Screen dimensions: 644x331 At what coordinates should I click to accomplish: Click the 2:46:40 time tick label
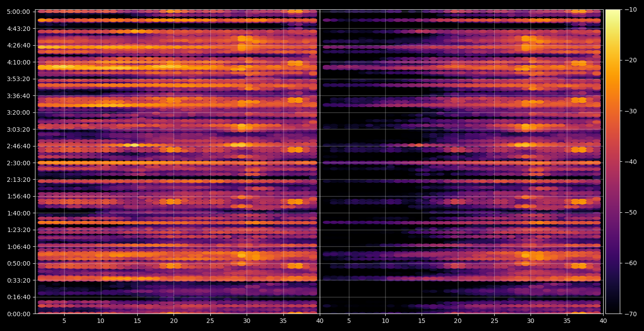pyautogui.click(x=18, y=146)
